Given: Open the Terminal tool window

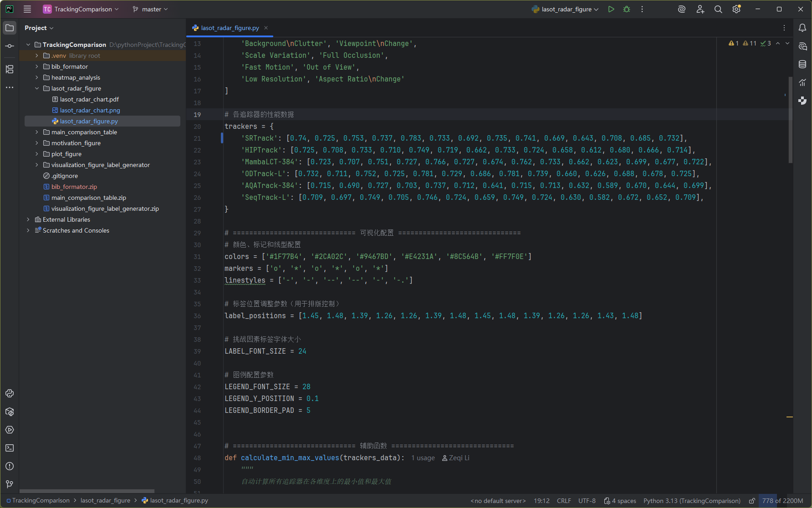Looking at the screenshot, I should [x=10, y=448].
